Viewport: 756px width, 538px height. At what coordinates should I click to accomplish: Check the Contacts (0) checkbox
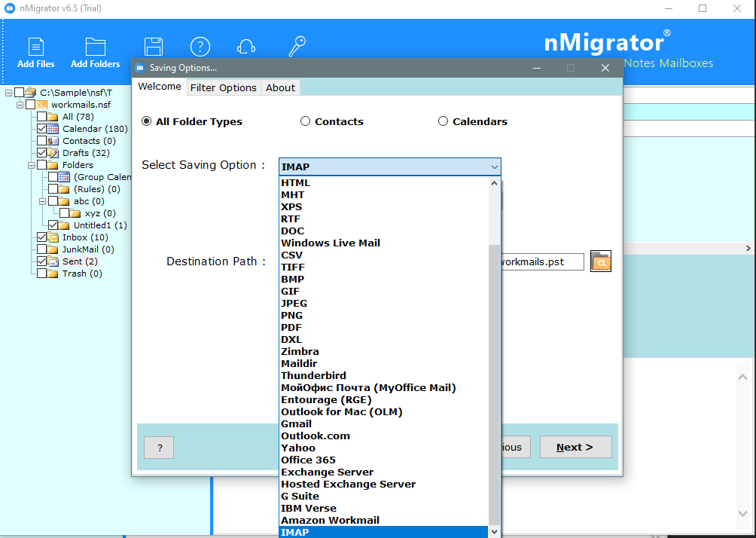tap(41, 141)
